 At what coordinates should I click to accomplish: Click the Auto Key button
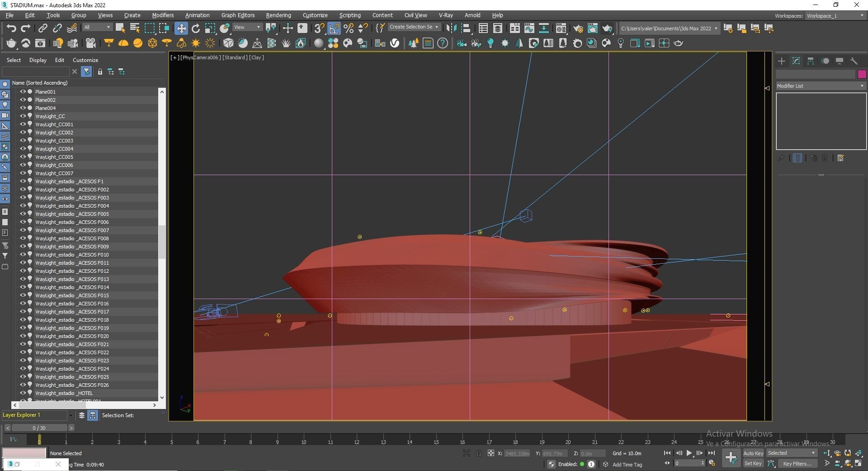753,453
